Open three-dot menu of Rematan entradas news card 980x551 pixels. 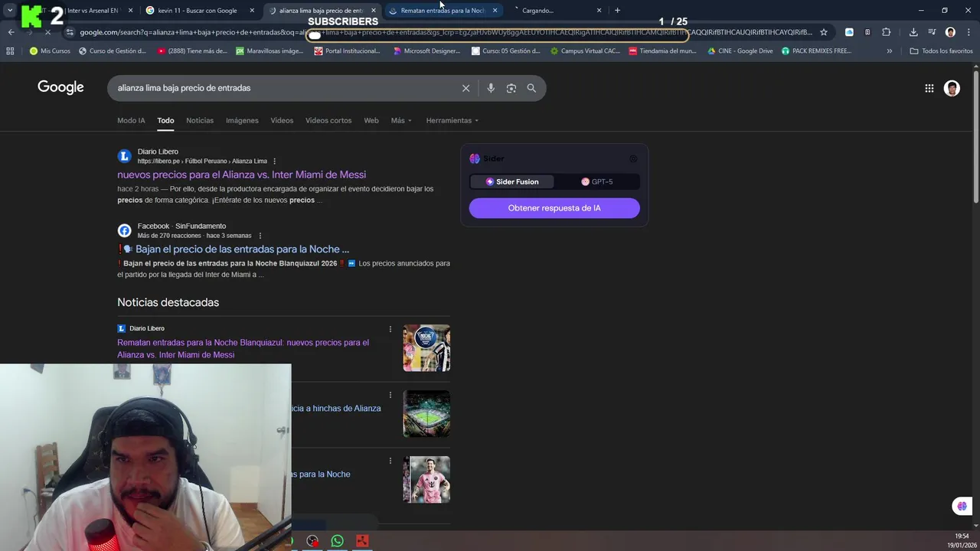tap(390, 329)
